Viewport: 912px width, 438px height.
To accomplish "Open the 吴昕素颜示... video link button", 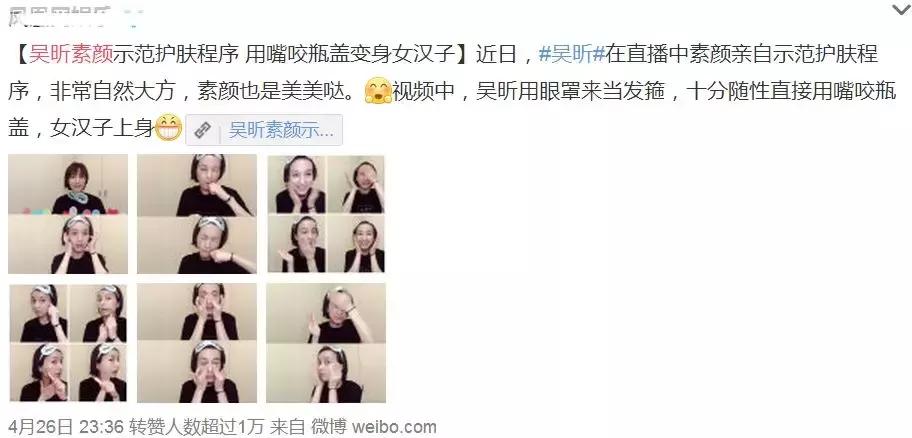I will (264, 130).
